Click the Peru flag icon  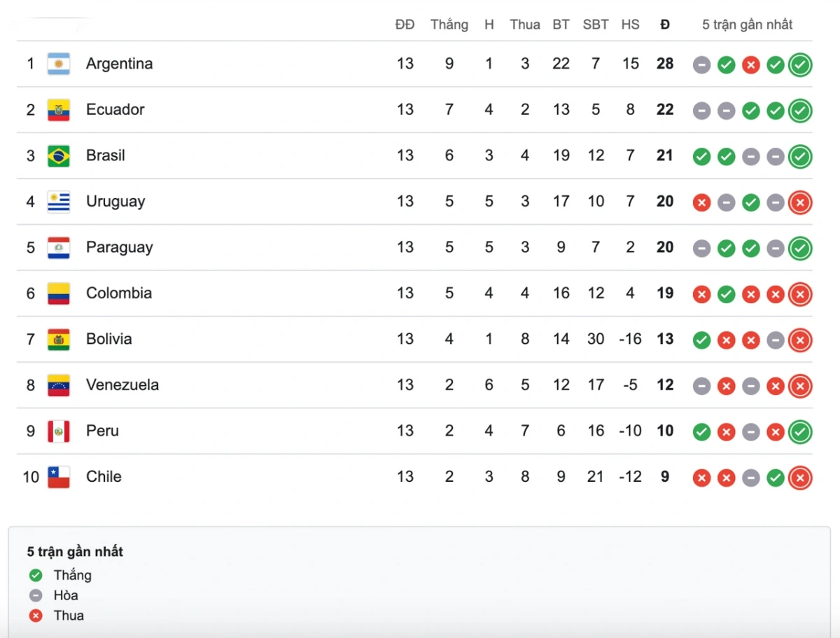pyautogui.click(x=59, y=431)
